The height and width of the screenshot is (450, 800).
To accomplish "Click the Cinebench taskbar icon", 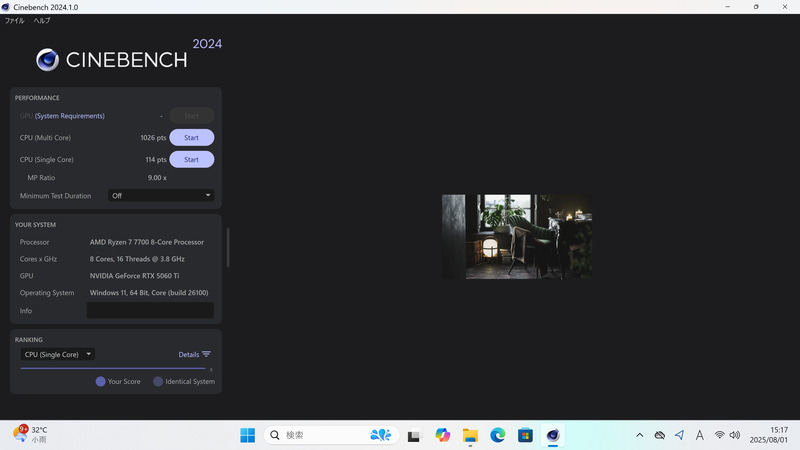I will (553, 435).
